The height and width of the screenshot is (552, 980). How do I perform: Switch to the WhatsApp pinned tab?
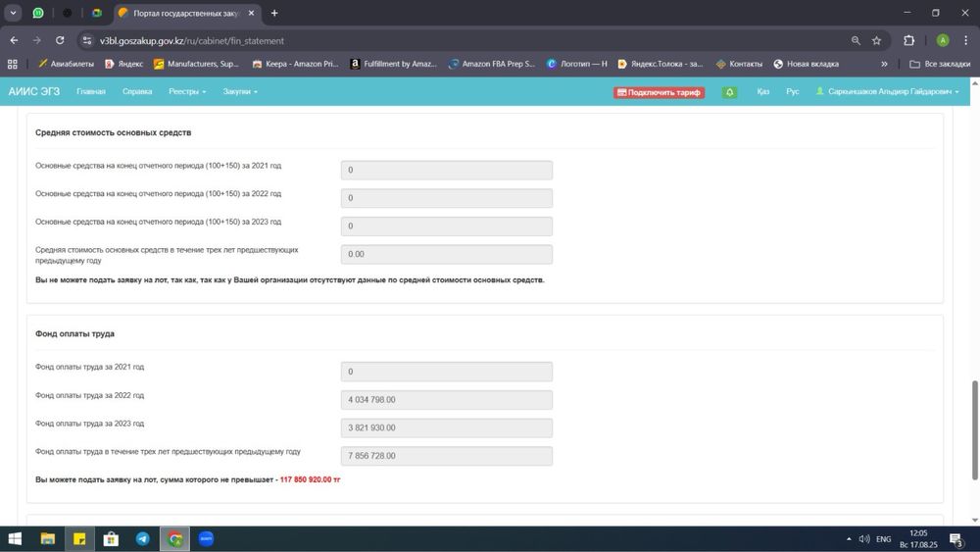(38, 13)
